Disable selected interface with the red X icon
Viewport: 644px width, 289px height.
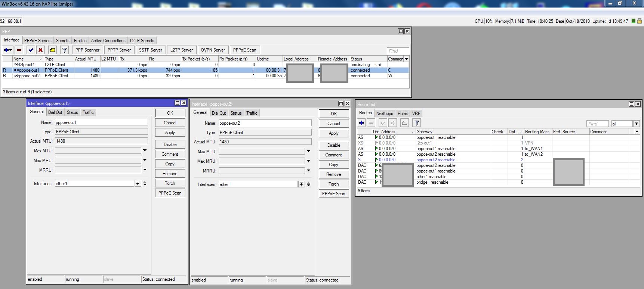tap(40, 50)
